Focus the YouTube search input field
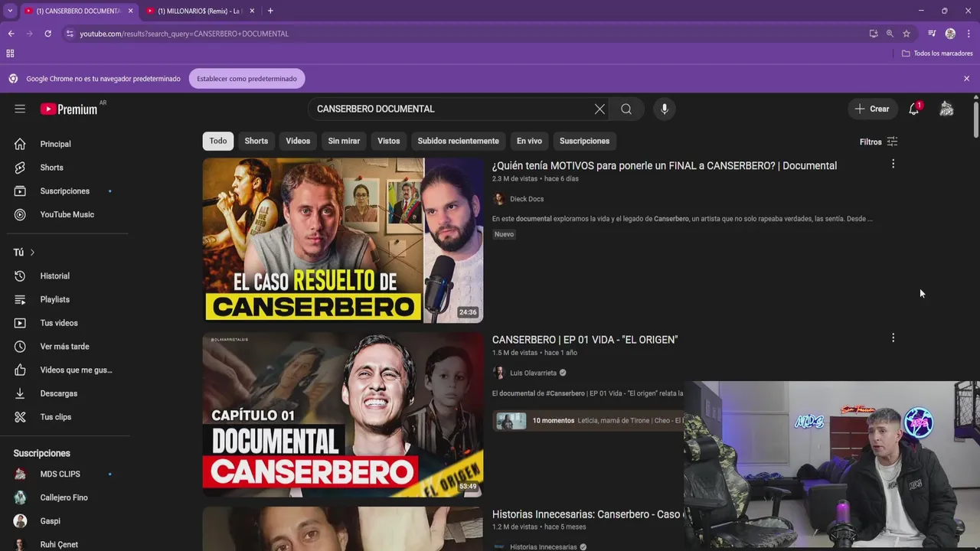 [x=452, y=109]
